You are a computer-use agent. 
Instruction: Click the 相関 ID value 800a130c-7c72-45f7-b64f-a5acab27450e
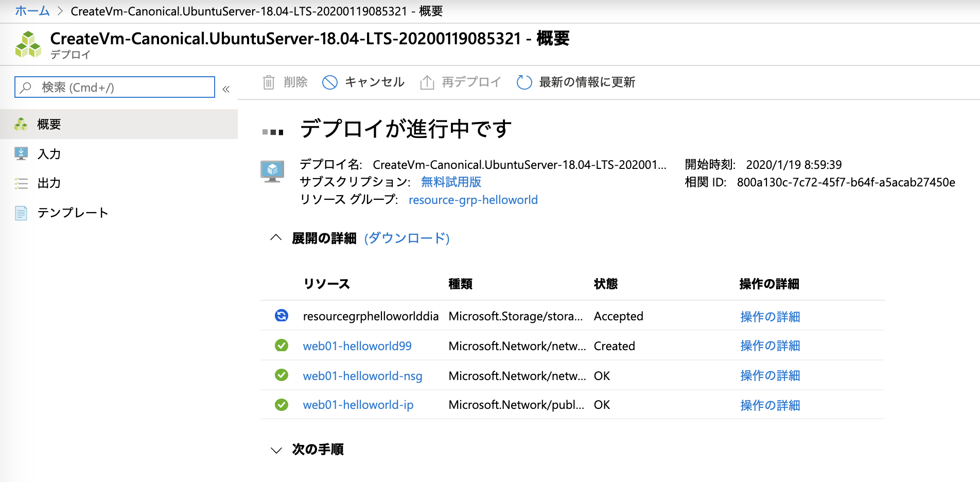click(x=846, y=182)
